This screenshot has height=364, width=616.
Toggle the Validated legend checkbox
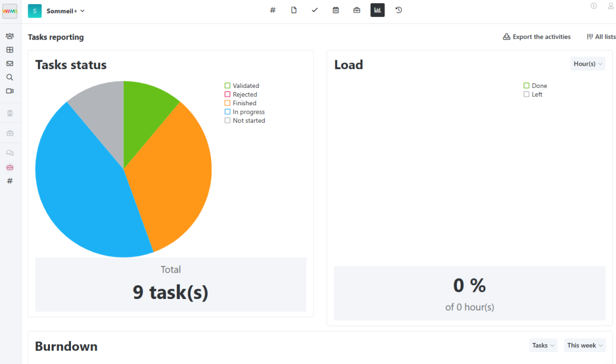pos(227,86)
